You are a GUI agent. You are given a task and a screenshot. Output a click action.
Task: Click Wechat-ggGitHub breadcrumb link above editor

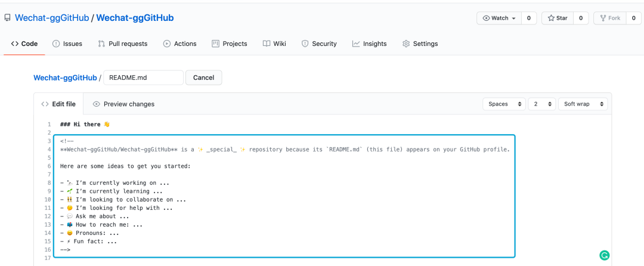coord(65,78)
